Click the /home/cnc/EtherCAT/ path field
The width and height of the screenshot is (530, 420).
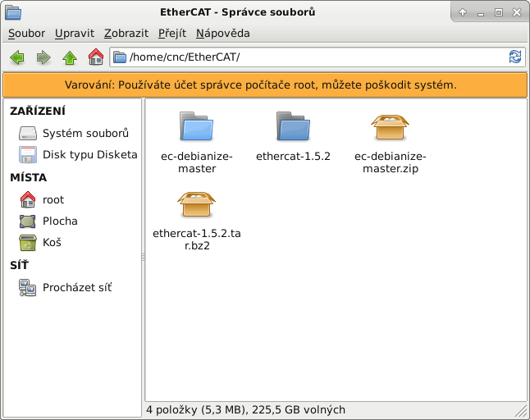[x=312, y=57]
